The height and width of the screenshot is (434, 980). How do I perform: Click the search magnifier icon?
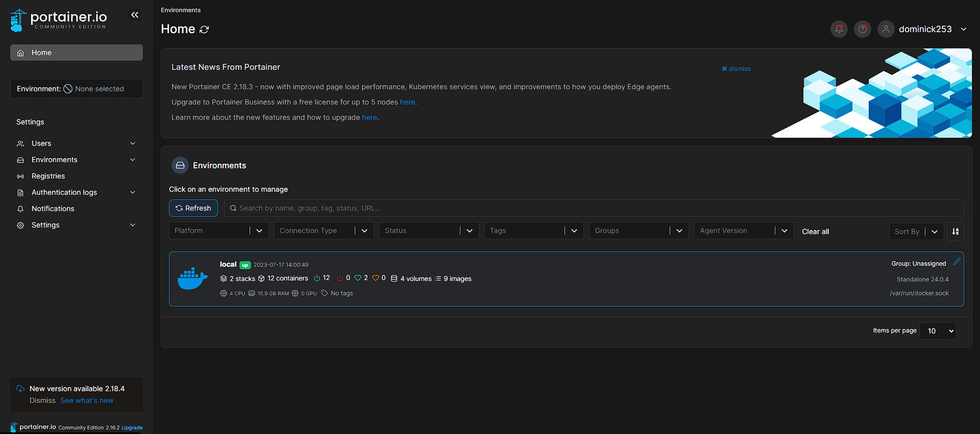[233, 208]
